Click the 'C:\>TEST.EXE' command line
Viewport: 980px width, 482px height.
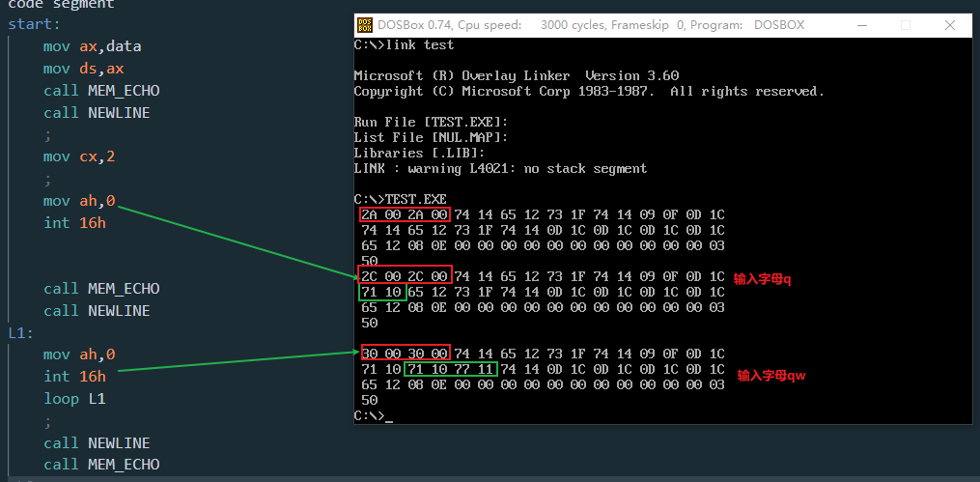[400, 199]
